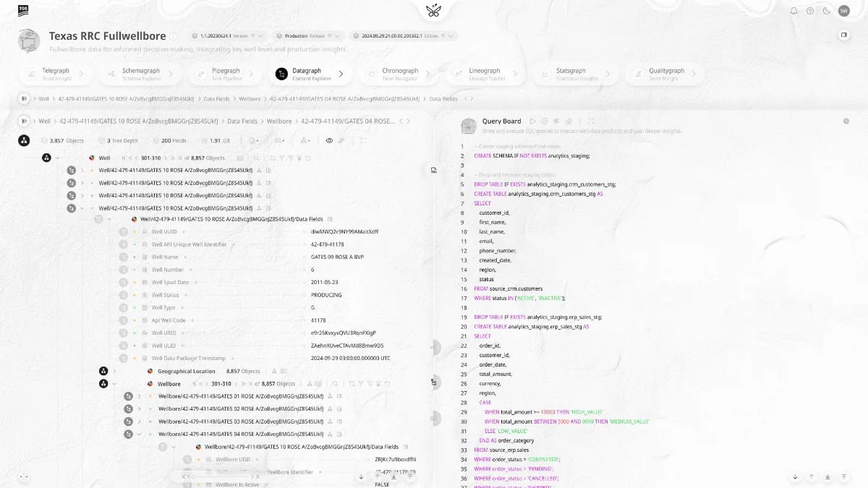
Task: Collapse the Wellbore GATES 04 ROSE row
Action: click(x=139, y=435)
